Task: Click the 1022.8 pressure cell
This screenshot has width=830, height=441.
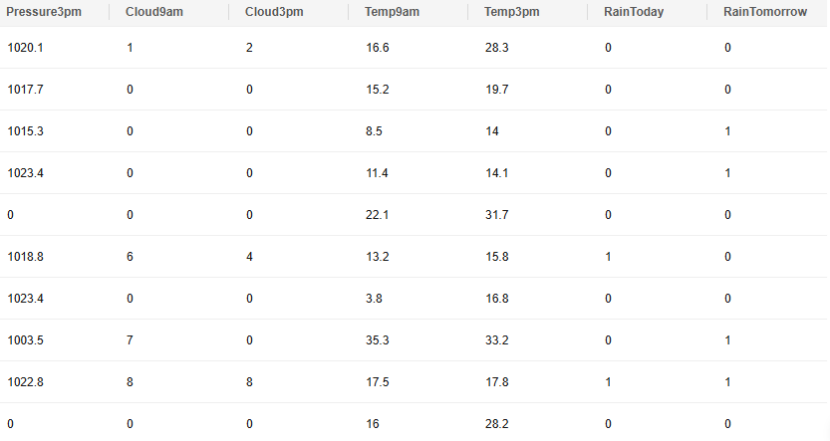Action: pyautogui.click(x=25, y=383)
